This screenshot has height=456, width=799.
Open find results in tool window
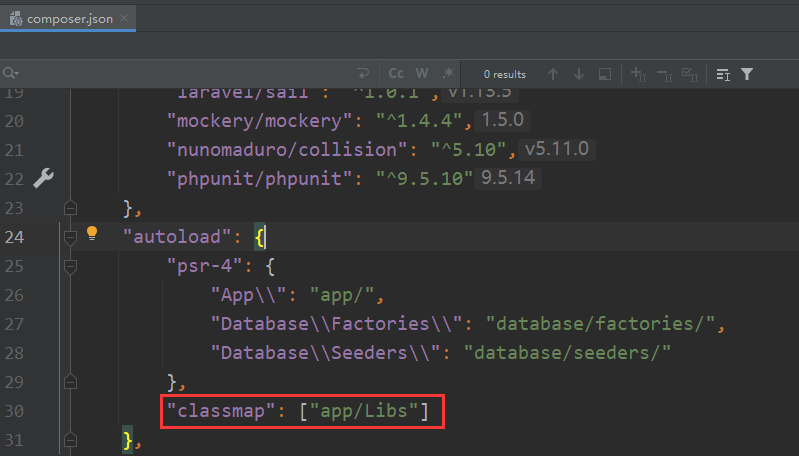pyautogui.click(x=605, y=74)
